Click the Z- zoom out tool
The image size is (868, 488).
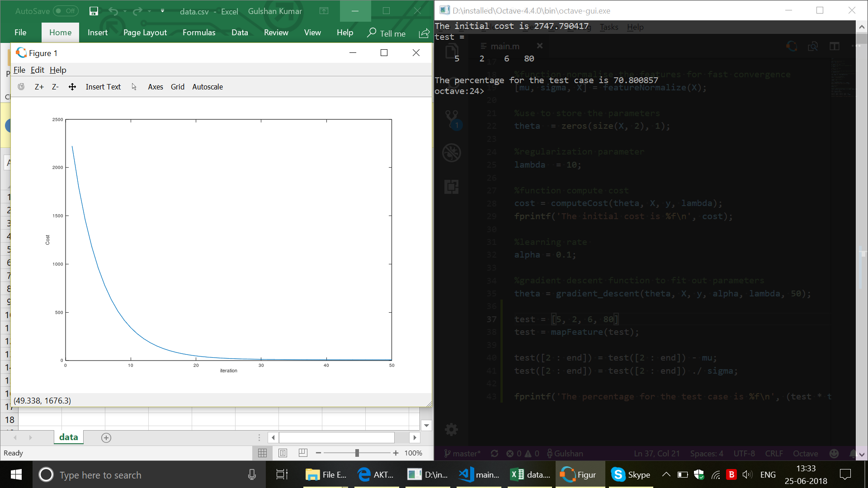(x=55, y=87)
